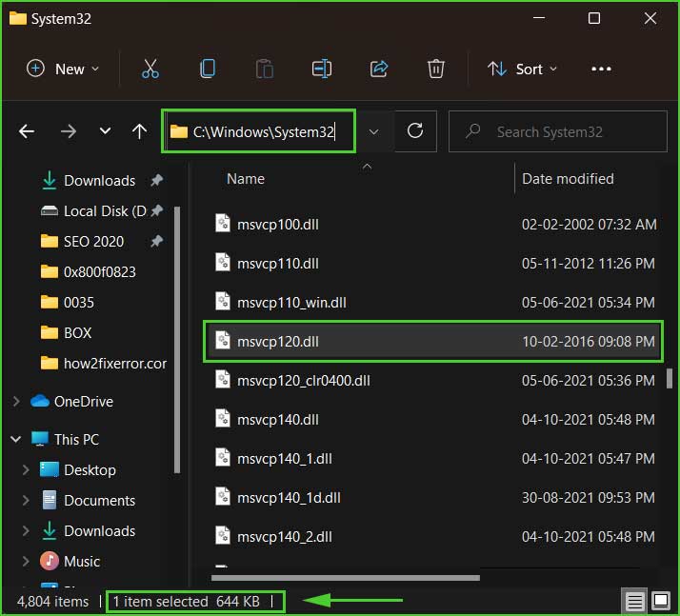
Task: Go forward with the right arrow
Action: pos(68,131)
